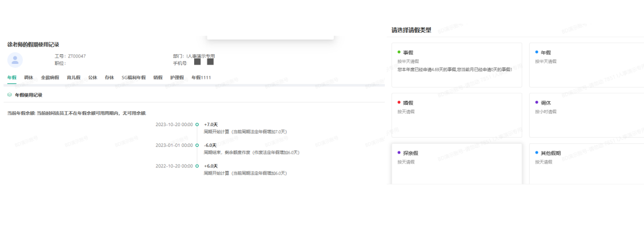The height and width of the screenshot is (232, 644).
Task: Click the 2023-10-20 timeline node
Action: [197, 124]
